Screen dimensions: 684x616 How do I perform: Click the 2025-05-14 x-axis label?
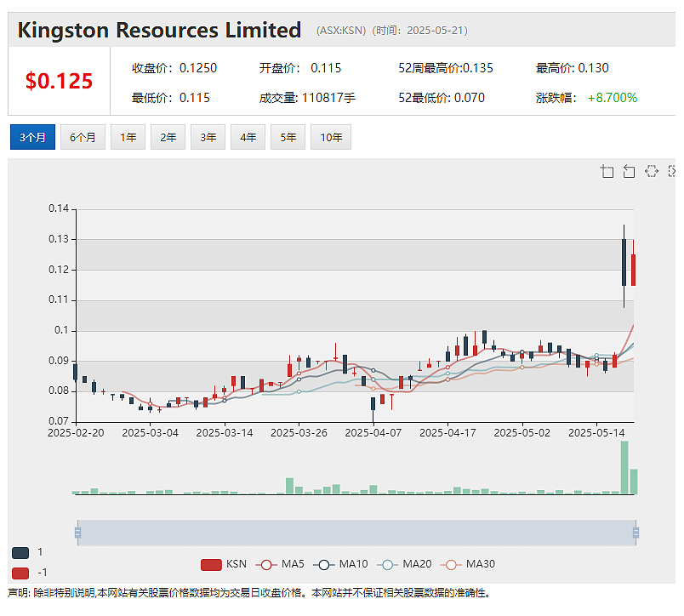pyautogui.click(x=596, y=433)
